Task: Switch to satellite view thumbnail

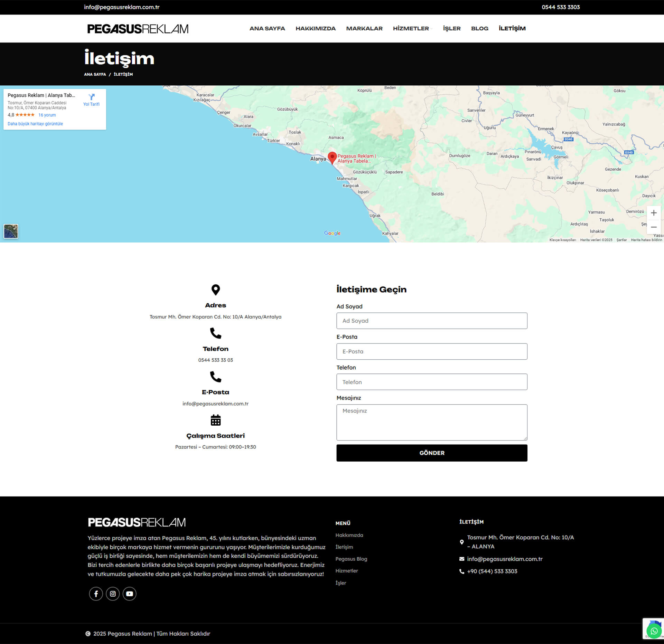Action: coord(11,231)
